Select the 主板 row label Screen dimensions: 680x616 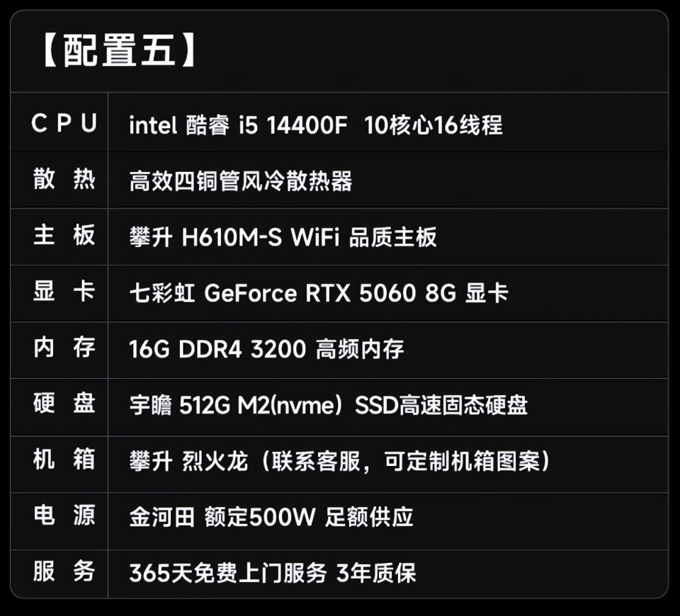(x=64, y=235)
